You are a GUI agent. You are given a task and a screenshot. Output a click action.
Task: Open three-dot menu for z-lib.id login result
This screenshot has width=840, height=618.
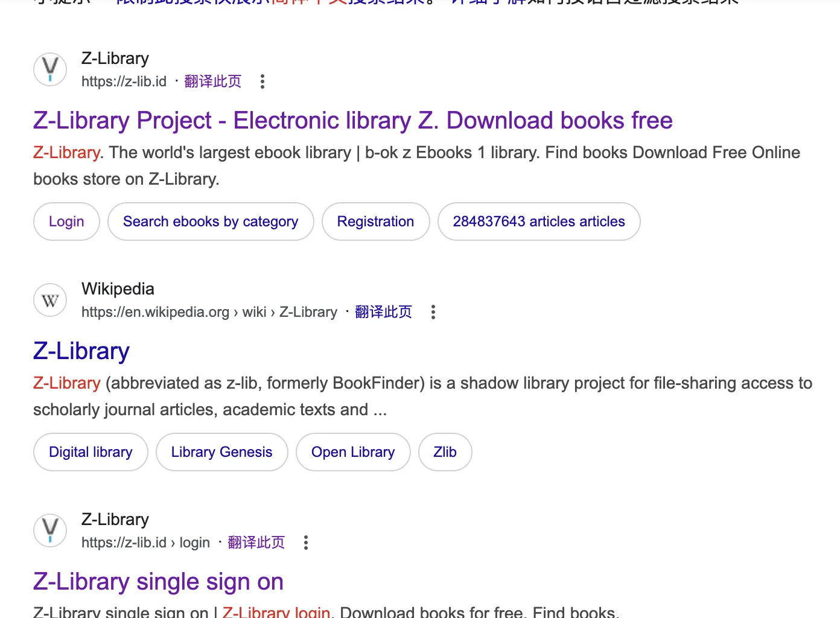(x=306, y=543)
